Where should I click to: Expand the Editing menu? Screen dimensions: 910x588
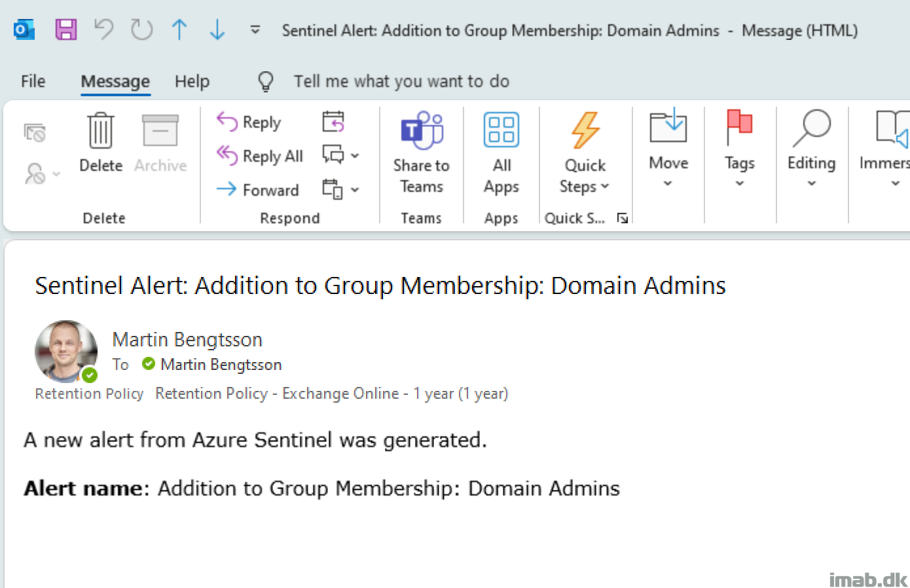(x=812, y=149)
